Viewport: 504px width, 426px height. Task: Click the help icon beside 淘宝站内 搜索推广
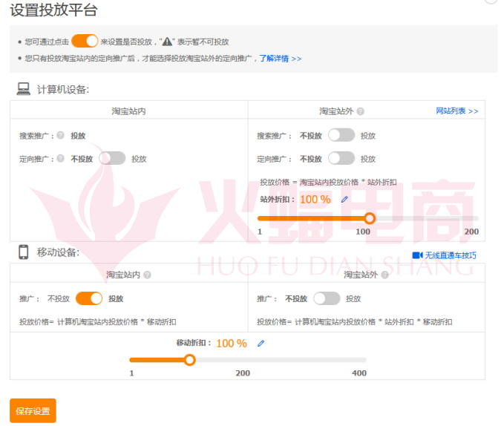tap(60, 135)
